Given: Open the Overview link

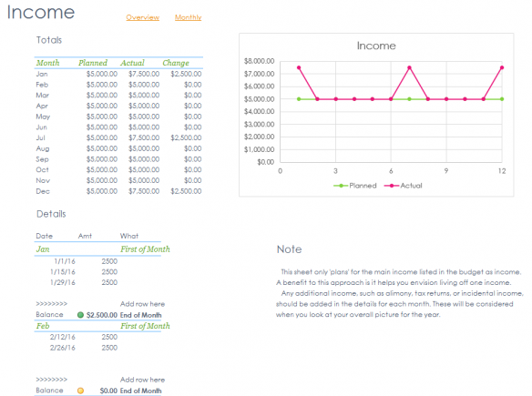Looking at the screenshot, I should 142,17.
